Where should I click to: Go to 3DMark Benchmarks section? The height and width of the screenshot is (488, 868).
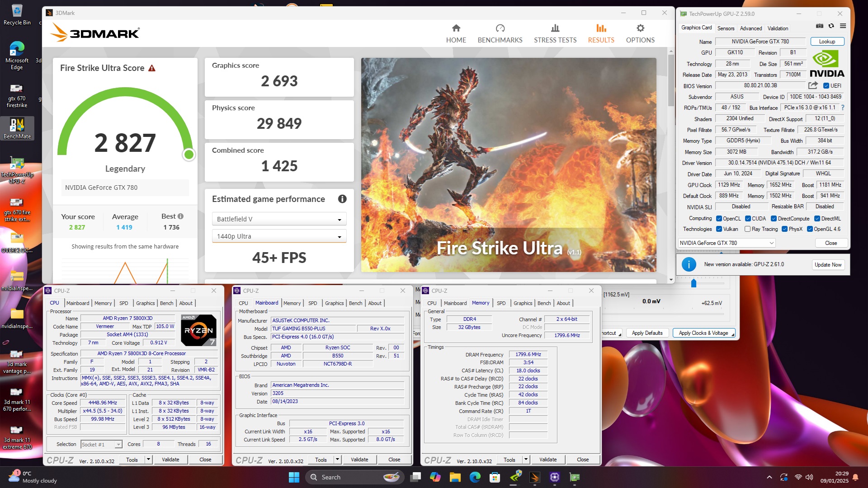[x=500, y=34]
